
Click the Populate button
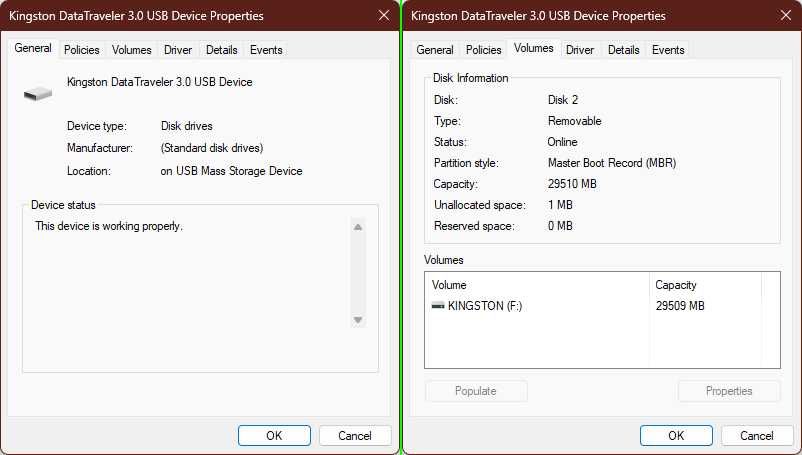coord(476,391)
